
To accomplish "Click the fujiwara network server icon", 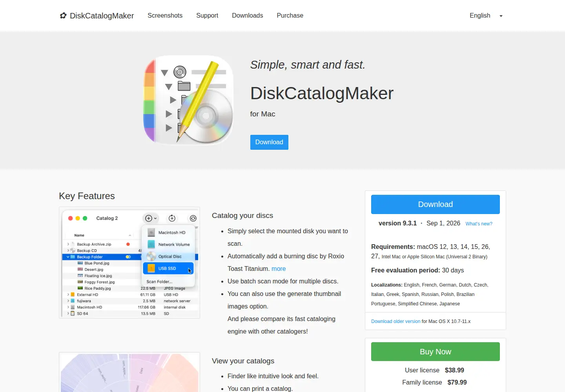I will click(73, 301).
